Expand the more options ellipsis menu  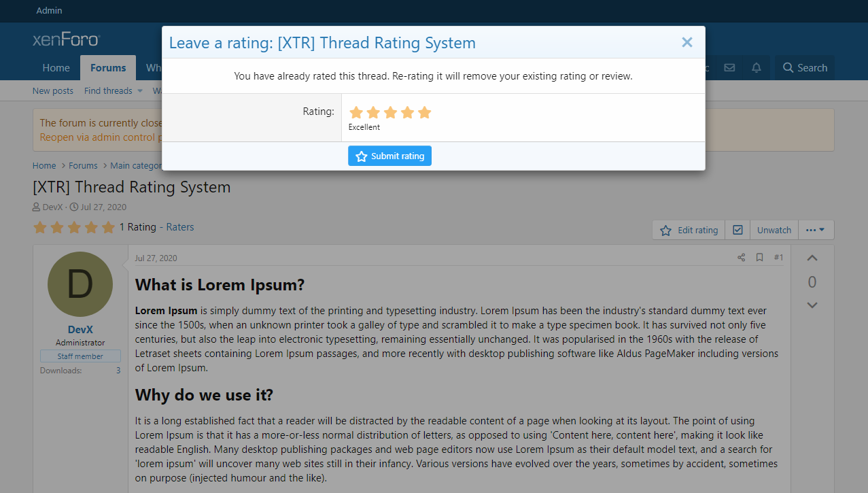pyautogui.click(x=815, y=231)
